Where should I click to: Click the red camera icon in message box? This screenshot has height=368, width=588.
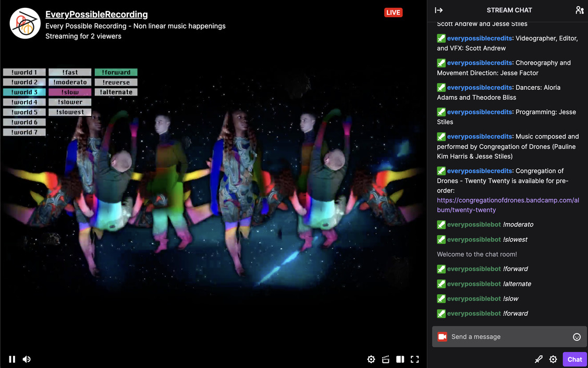[443, 337]
